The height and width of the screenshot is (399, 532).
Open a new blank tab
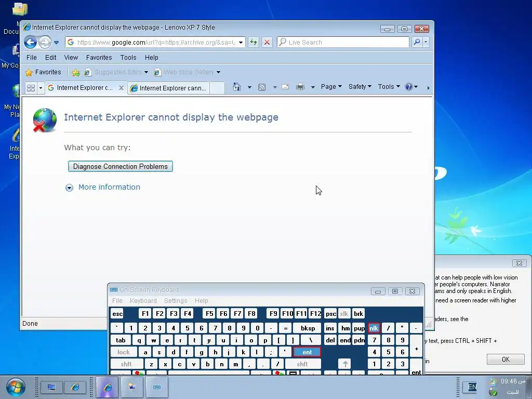217,88
